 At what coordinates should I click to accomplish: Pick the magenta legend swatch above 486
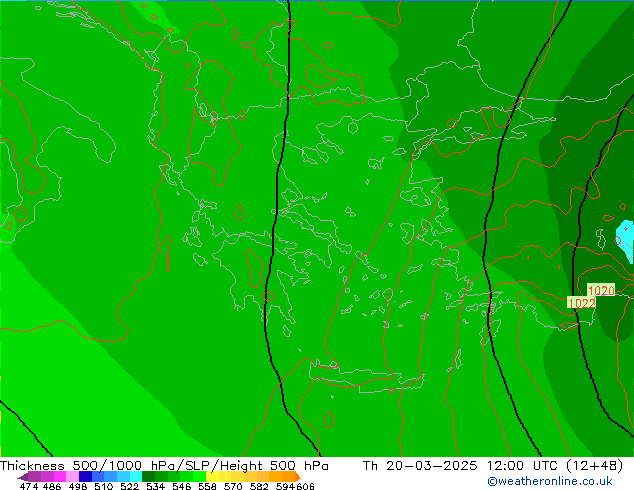point(60,476)
